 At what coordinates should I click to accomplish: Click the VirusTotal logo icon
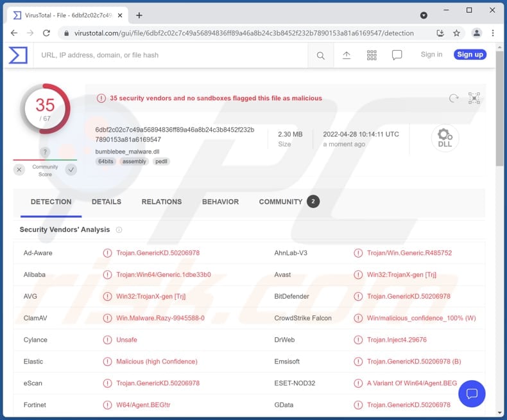click(x=18, y=55)
